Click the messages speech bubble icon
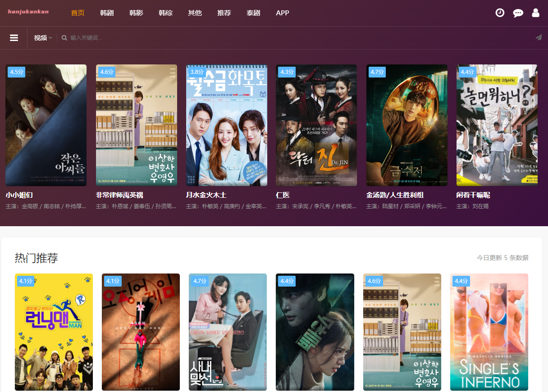 518,13
